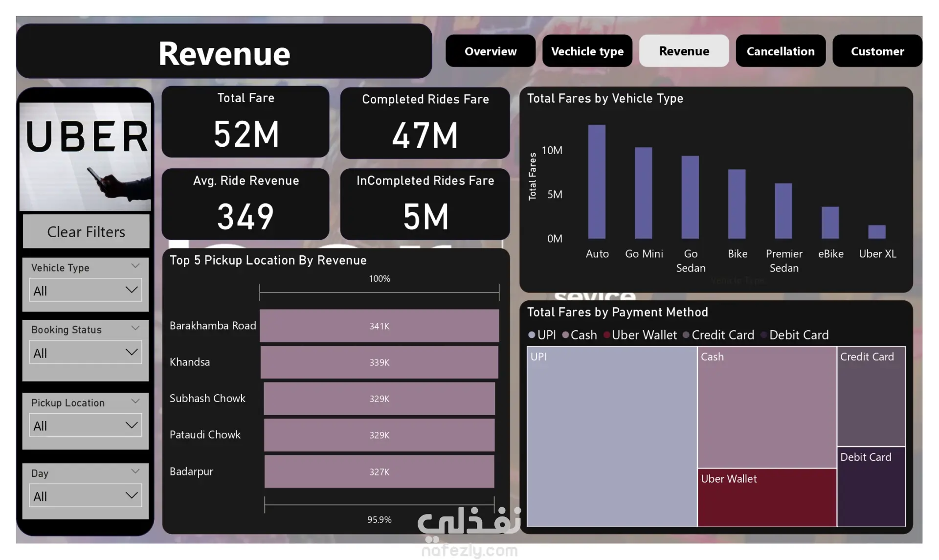Go to the Customer tab
The image size is (939, 560).
877,51
